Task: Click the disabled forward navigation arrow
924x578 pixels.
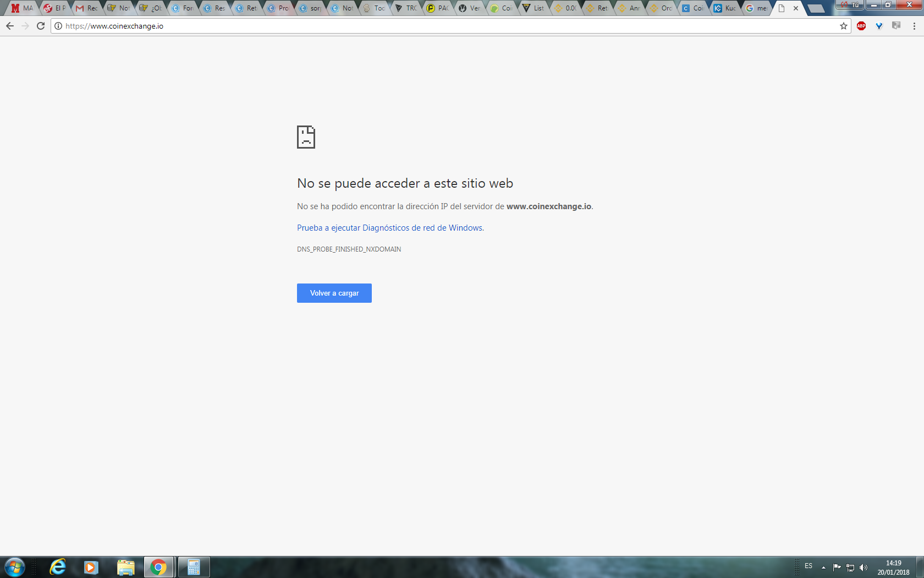Action: pos(25,26)
